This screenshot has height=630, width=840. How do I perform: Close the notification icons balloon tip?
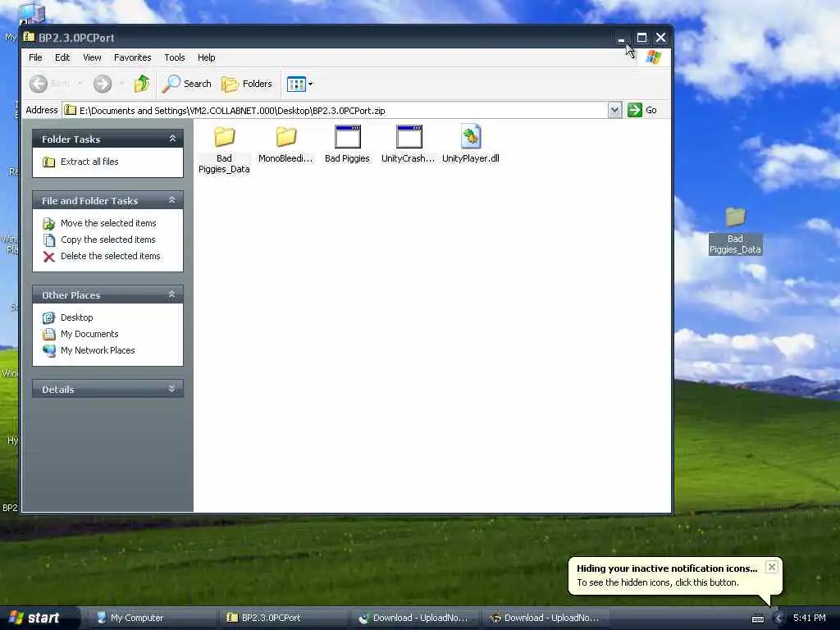771,567
